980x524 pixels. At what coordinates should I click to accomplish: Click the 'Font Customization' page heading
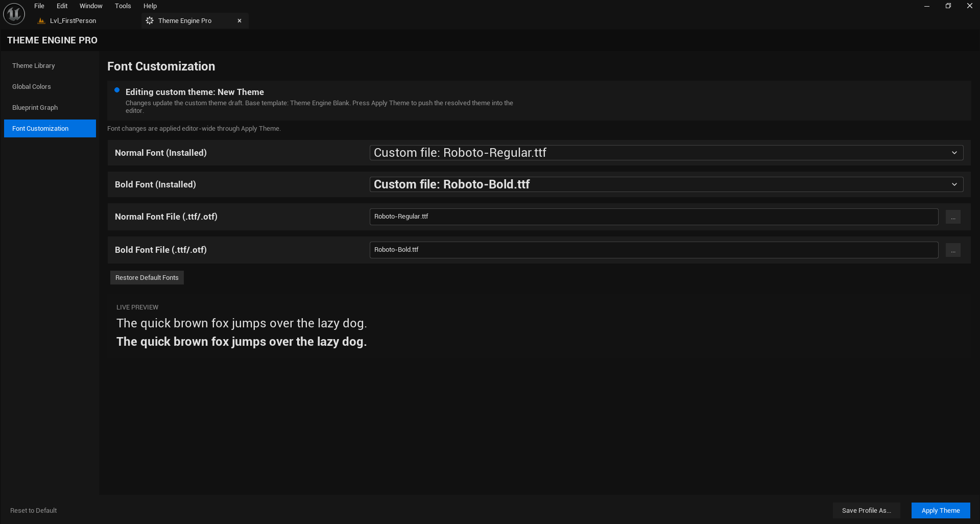pyautogui.click(x=161, y=66)
